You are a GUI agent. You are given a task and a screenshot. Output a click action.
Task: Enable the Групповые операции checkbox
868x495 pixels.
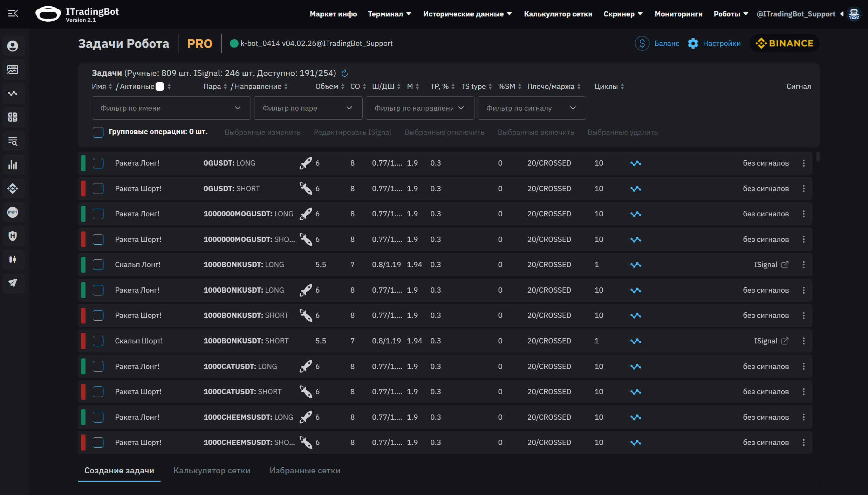(x=98, y=132)
